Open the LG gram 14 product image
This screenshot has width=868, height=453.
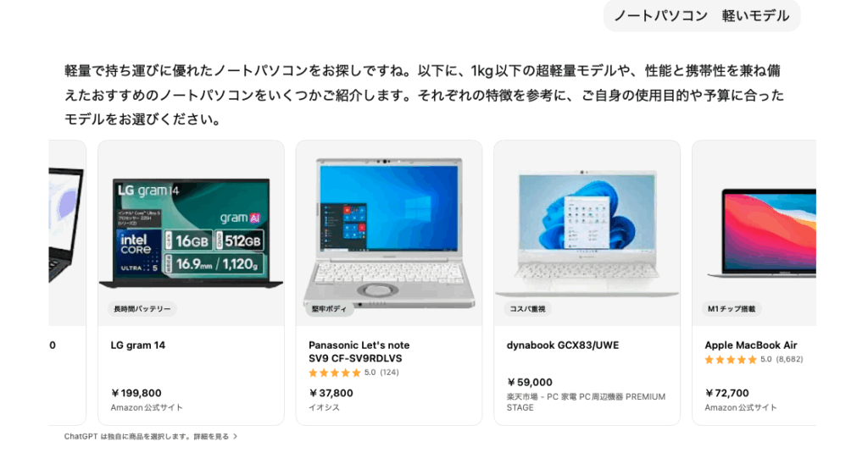191,232
